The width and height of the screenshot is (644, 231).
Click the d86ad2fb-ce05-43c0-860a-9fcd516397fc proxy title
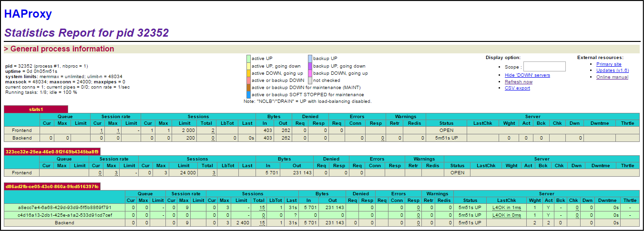(x=52, y=187)
